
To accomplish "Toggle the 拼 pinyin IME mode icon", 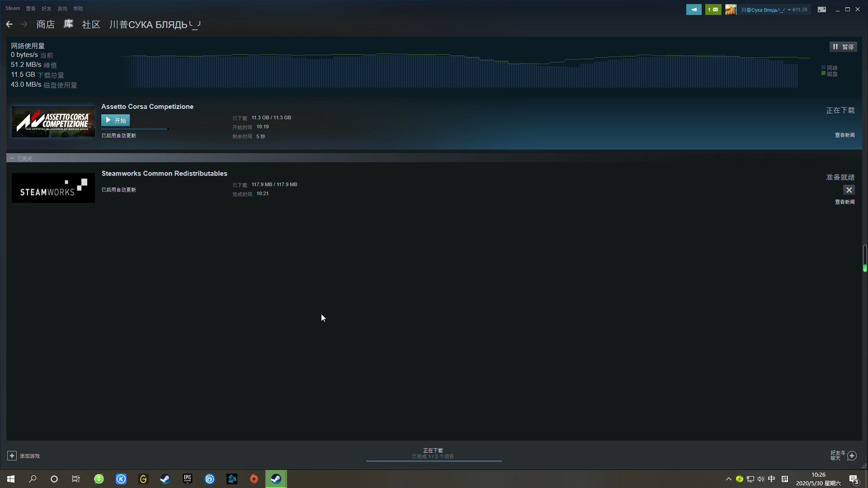I will 785,479.
